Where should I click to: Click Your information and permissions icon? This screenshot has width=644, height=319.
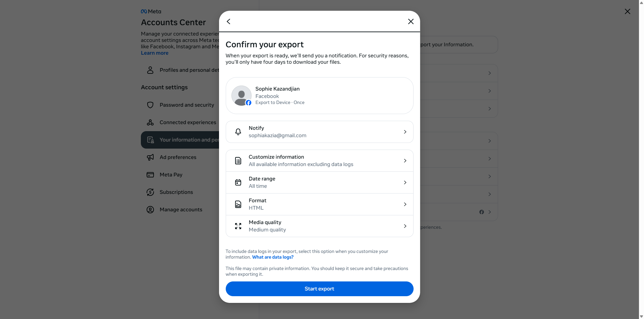tap(150, 140)
